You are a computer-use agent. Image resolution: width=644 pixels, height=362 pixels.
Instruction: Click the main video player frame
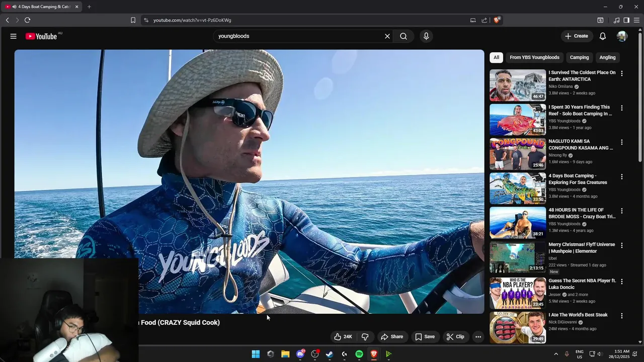point(249,182)
